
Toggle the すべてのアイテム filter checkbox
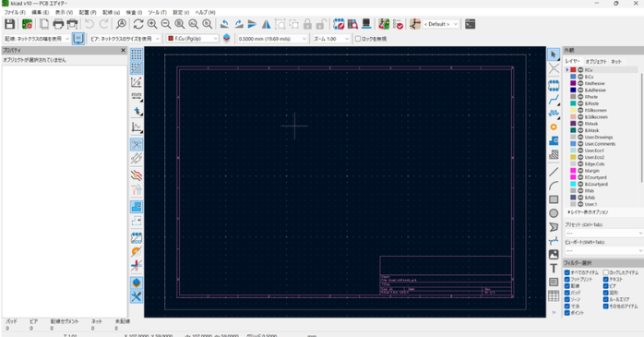tap(567, 272)
